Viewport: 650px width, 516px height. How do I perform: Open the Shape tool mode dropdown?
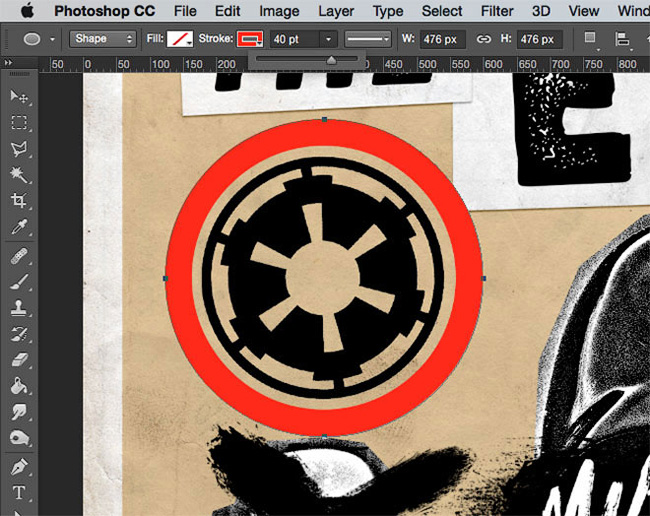102,39
